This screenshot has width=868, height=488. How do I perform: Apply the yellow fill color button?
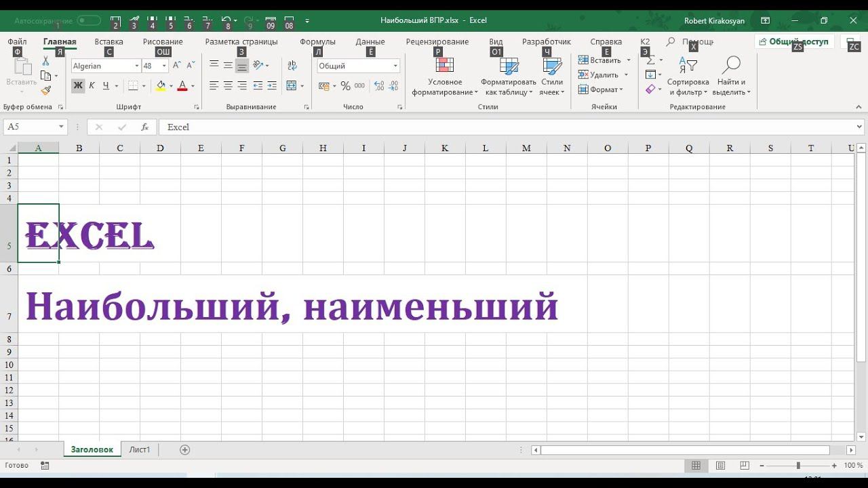(161, 86)
